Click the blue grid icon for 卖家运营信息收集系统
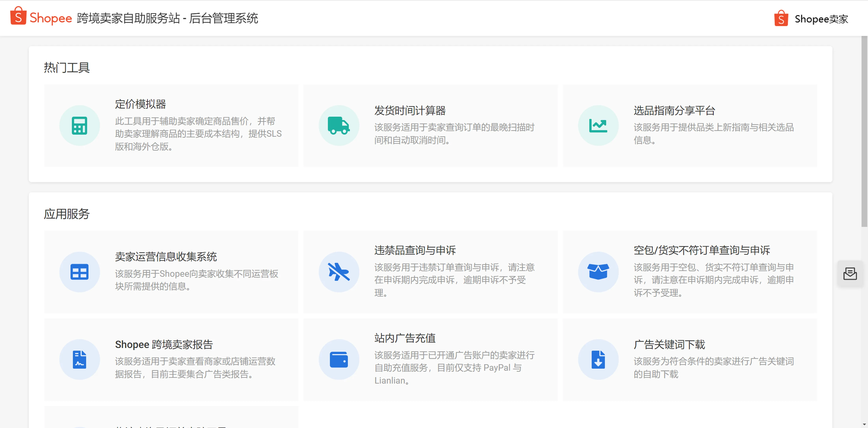868x428 pixels. pos(80,272)
